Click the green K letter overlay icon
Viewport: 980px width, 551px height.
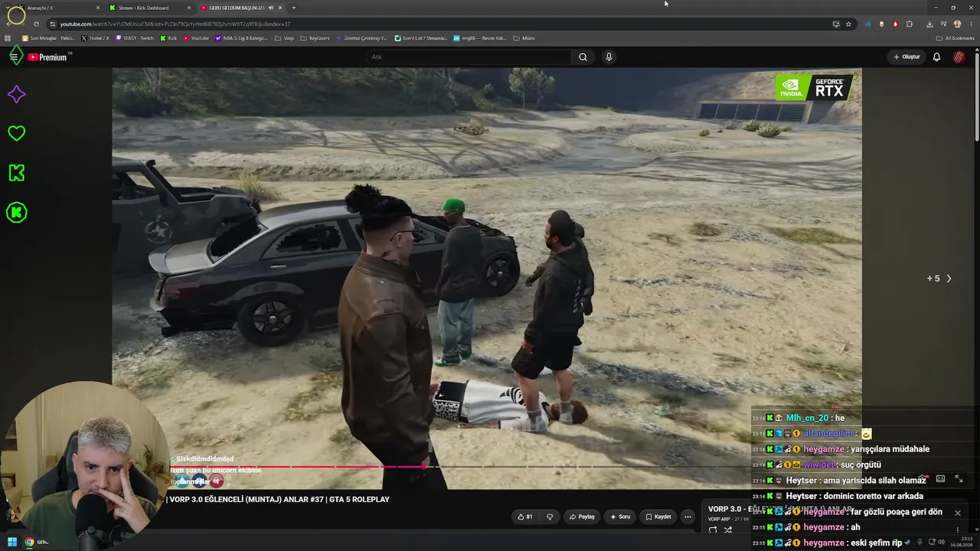16,173
